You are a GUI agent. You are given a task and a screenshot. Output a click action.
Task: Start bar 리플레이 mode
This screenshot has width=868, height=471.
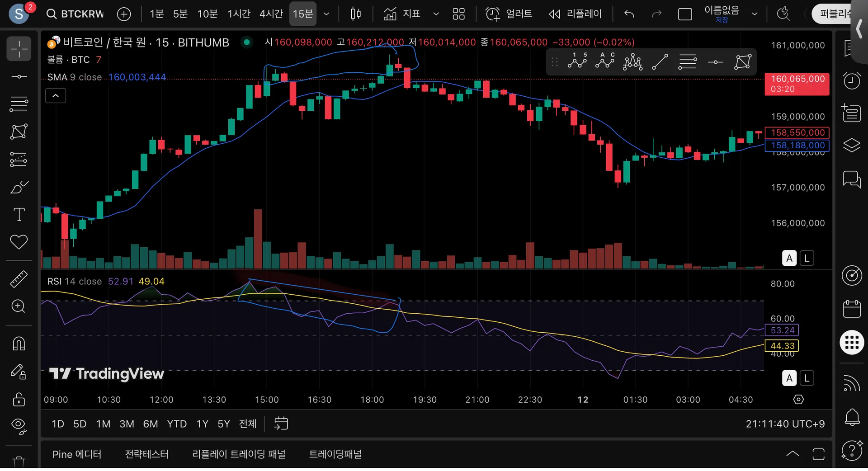point(575,14)
